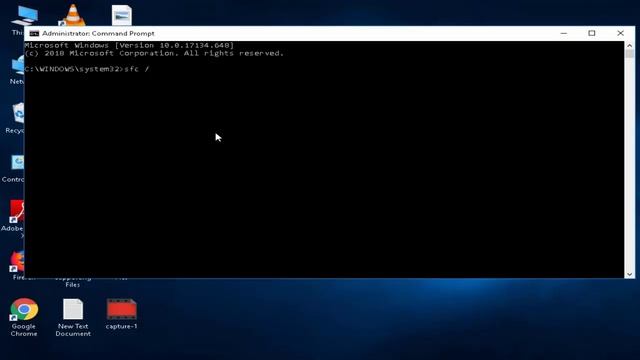640x360 pixels.
Task: Click the Command Prompt title bar icon
Action: (34, 33)
